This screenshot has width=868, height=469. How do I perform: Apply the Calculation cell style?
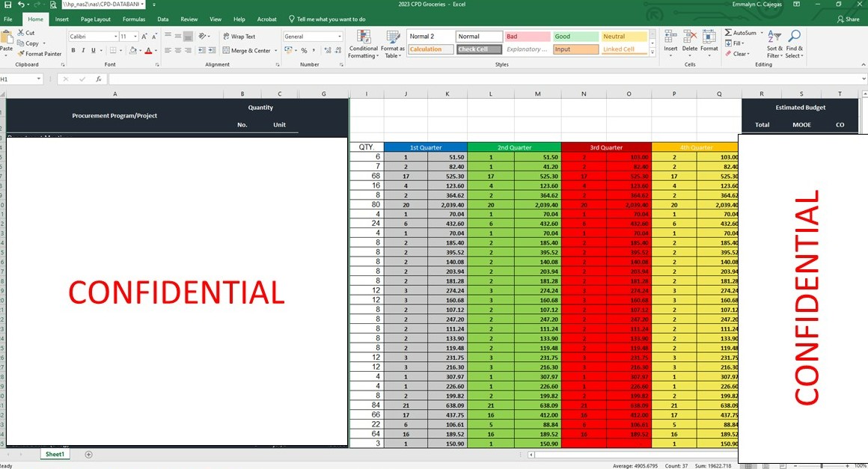pos(431,49)
